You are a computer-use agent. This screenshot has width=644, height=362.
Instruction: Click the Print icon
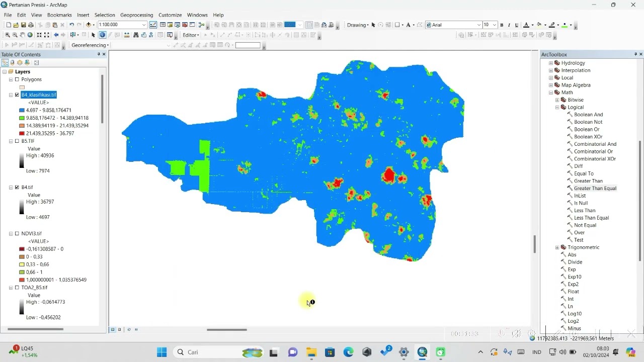[31, 25]
